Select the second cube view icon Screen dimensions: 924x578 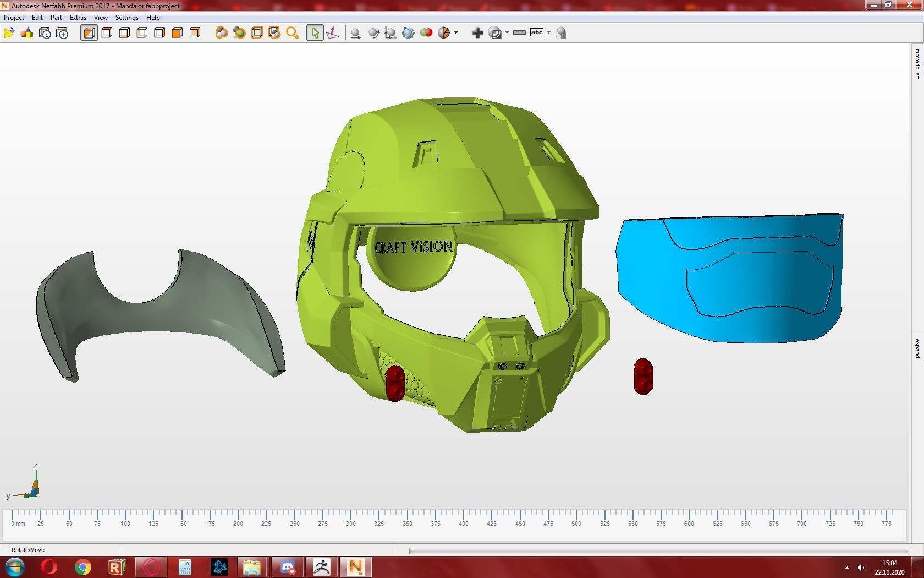107,33
